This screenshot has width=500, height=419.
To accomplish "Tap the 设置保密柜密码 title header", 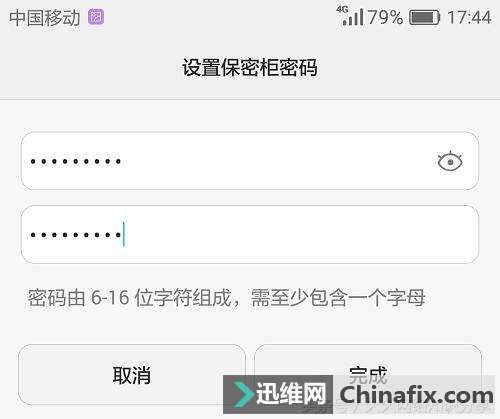I will tap(250, 67).
